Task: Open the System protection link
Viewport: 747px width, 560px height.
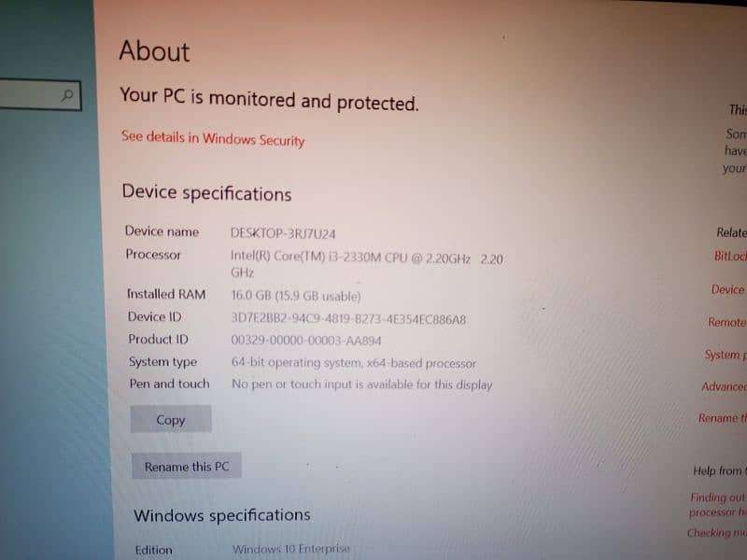Action: tap(726, 355)
